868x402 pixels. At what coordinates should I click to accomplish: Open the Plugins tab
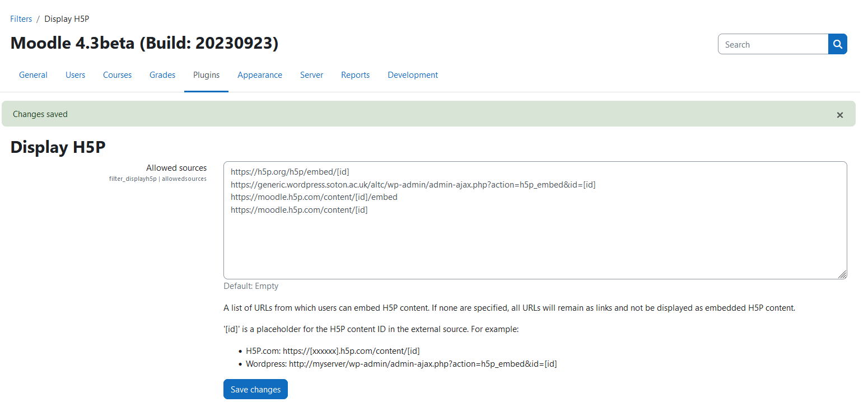tap(206, 75)
